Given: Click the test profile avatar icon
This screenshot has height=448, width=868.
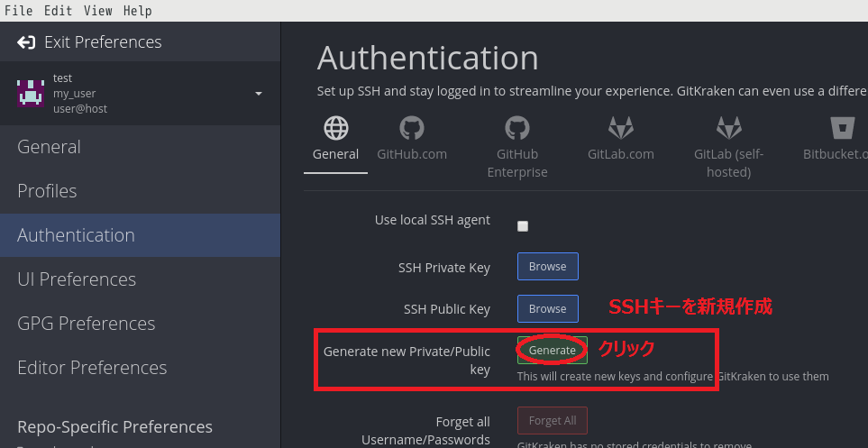Looking at the screenshot, I should coord(31,93).
